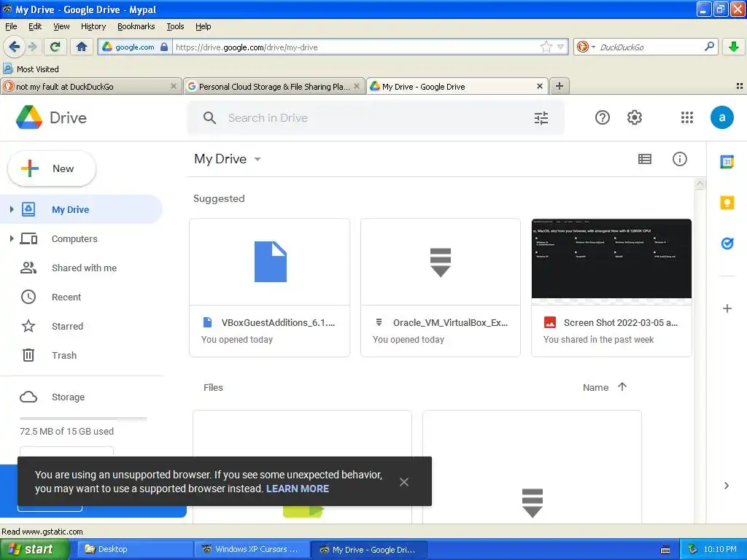Open the File menu

click(x=11, y=26)
